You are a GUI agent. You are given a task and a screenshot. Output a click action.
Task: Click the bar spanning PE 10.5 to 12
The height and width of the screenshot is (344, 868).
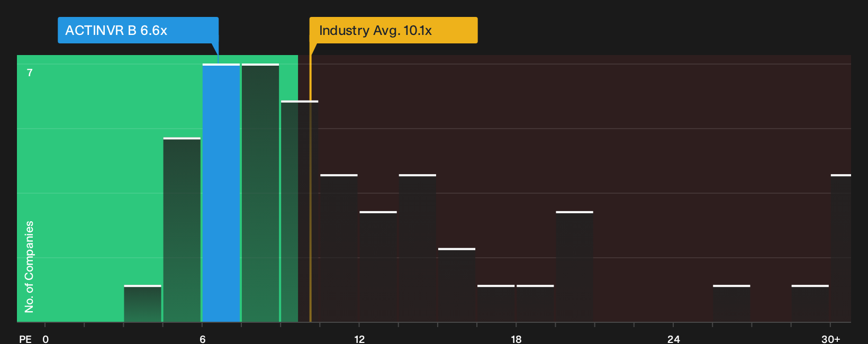tap(339, 248)
